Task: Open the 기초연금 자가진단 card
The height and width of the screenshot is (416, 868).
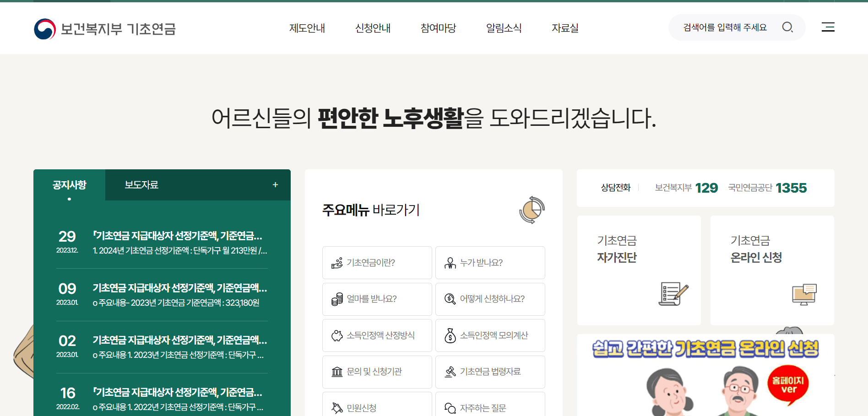Action: point(639,270)
